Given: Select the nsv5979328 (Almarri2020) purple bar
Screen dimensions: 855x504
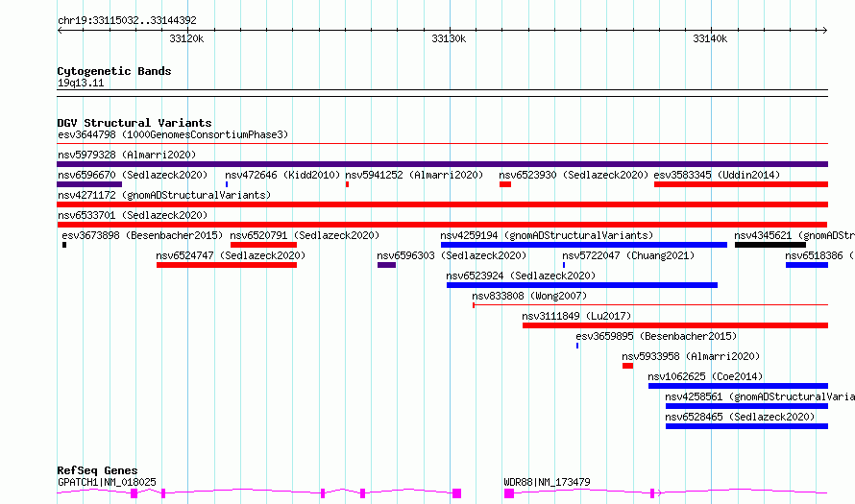Looking at the screenshot, I should click(442, 164).
